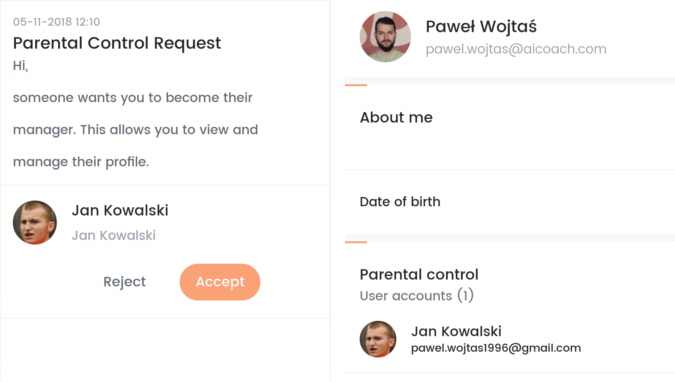This screenshot has width=675, height=382.
Task: Open Jan Kowalski's avatar in the request
Action: tap(35, 222)
